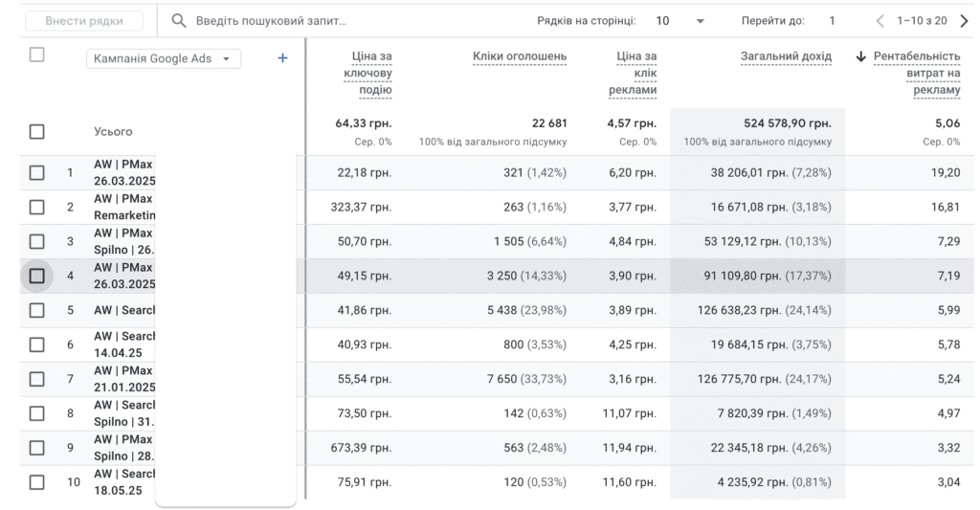Viewport: 980px width, 510px height.
Task: Sort by Кліки оголошень column header
Action: pos(519,56)
